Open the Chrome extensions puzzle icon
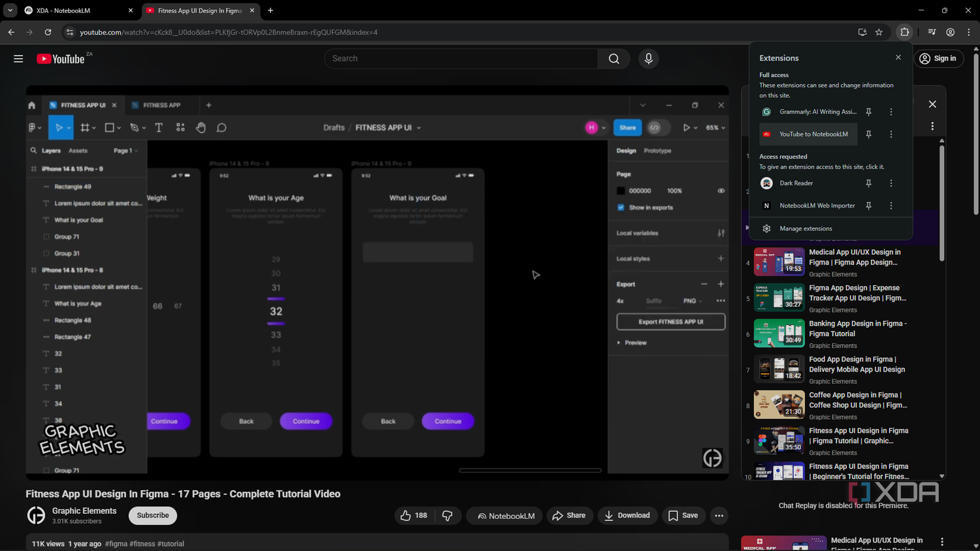The image size is (980, 551). [x=904, y=32]
